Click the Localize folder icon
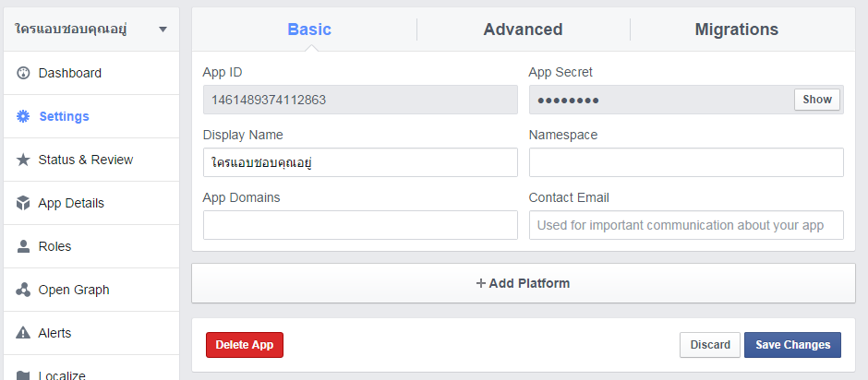Image resolution: width=868 pixels, height=380 pixels. (x=23, y=375)
